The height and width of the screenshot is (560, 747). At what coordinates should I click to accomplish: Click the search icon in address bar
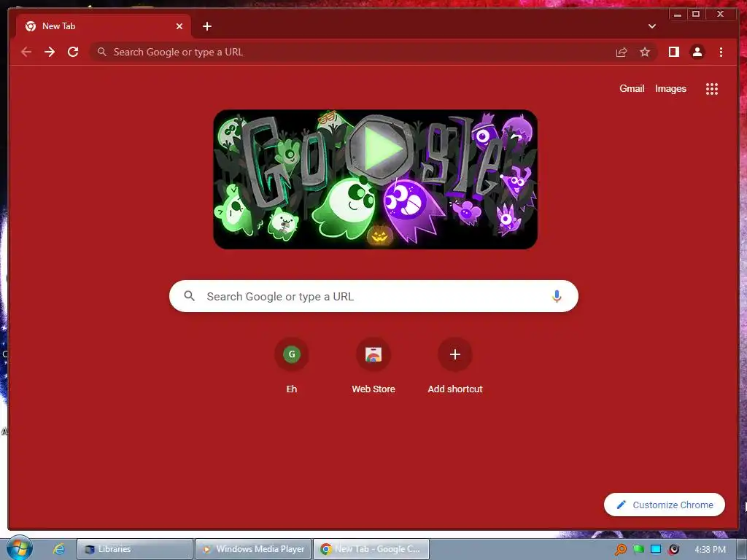pyautogui.click(x=102, y=52)
